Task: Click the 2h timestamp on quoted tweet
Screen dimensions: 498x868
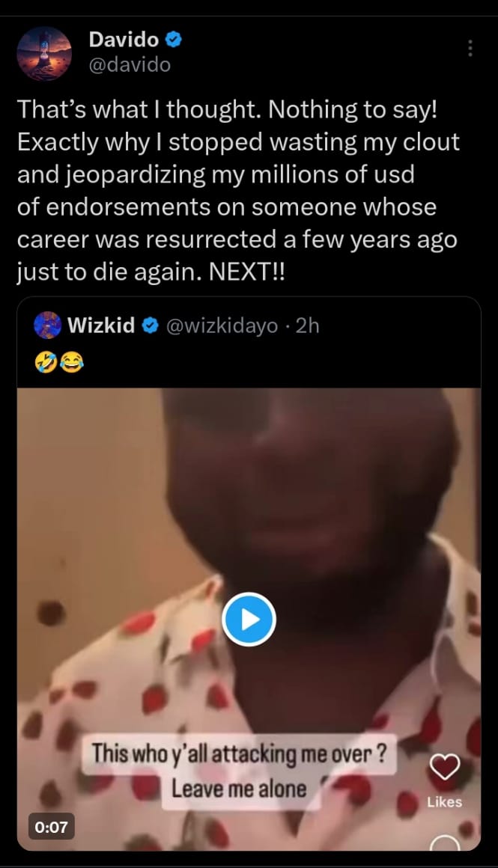Action: pyautogui.click(x=308, y=325)
